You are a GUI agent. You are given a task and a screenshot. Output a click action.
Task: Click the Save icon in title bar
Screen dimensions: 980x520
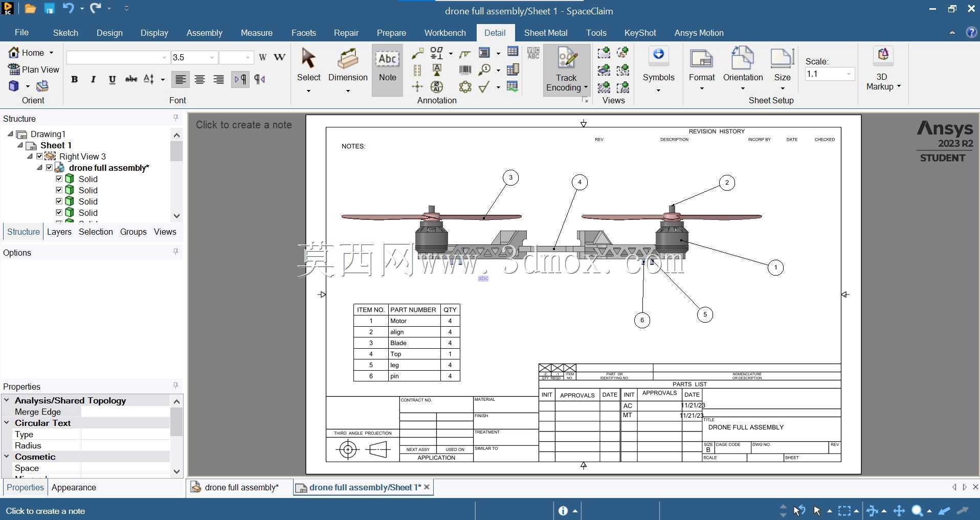[x=49, y=8]
